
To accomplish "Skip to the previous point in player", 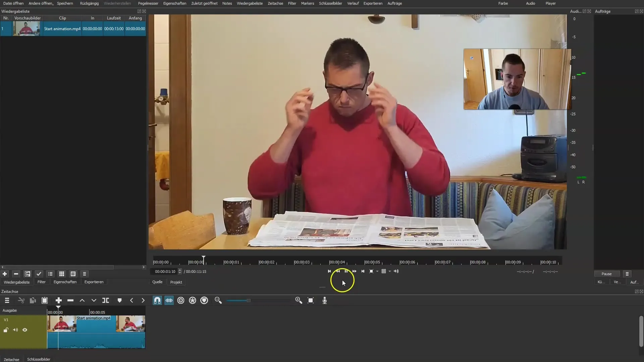I will pyautogui.click(x=329, y=271).
